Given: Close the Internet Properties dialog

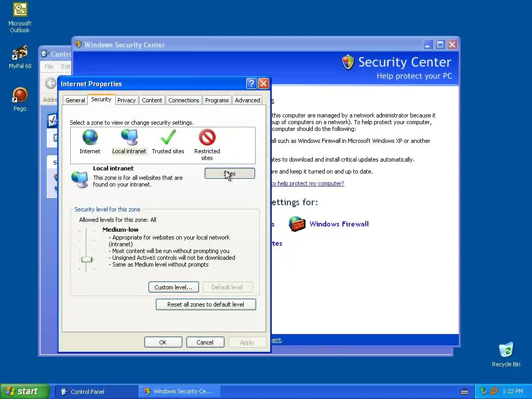Looking at the screenshot, I should (263, 84).
